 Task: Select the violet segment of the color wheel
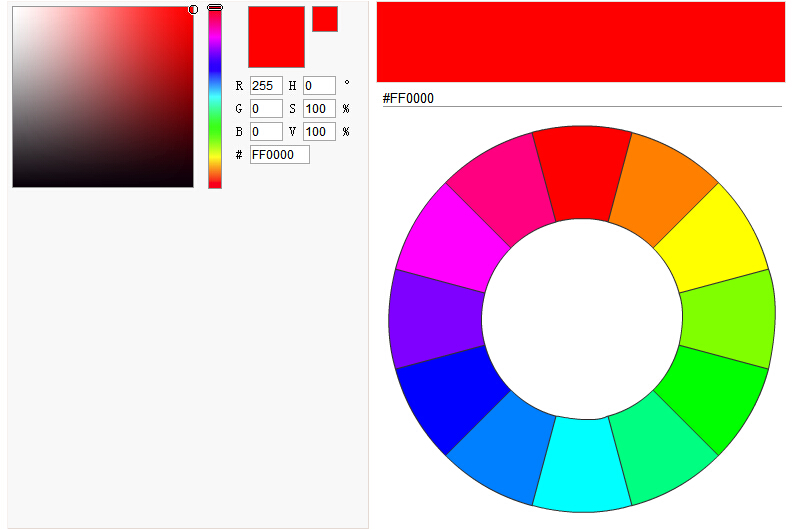[436, 319]
